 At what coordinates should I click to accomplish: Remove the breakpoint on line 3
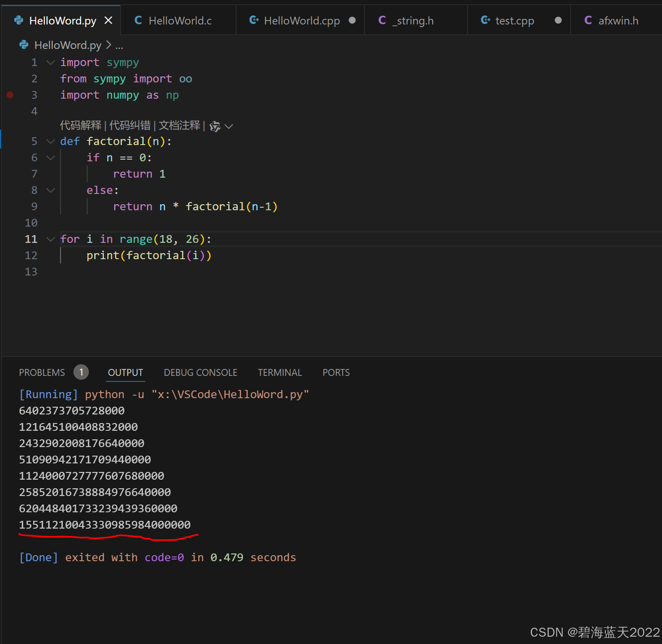(x=10, y=95)
